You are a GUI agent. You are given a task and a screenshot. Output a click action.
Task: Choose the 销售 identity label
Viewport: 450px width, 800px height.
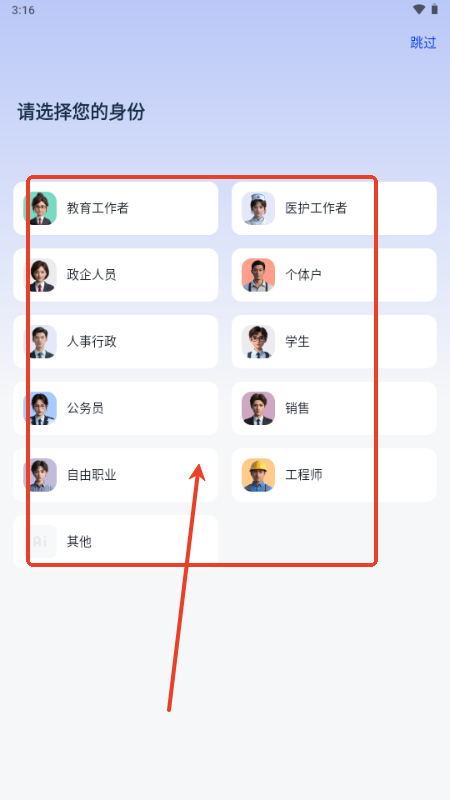[x=297, y=408]
